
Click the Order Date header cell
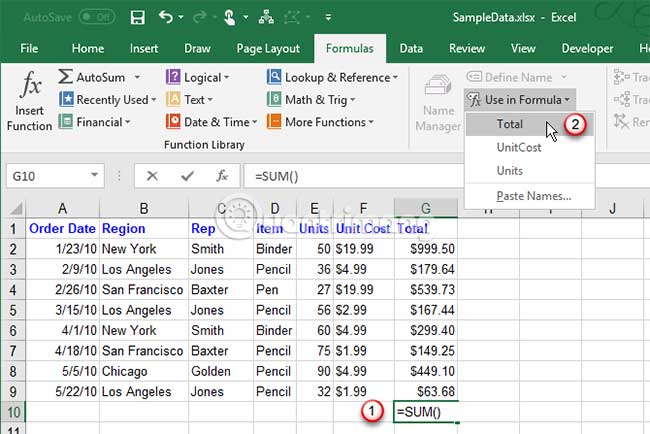(63, 228)
